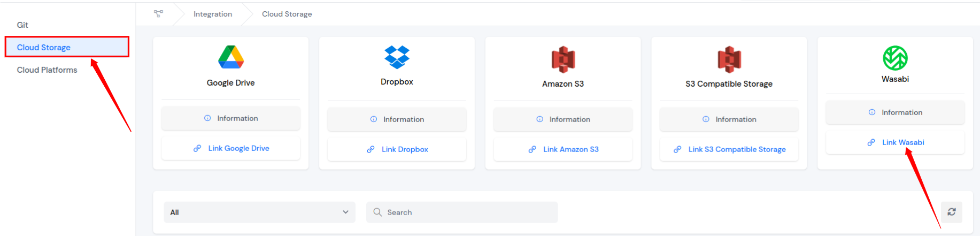Click the breadcrumb tree root icon

pyautogui.click(x=158, y=14)
